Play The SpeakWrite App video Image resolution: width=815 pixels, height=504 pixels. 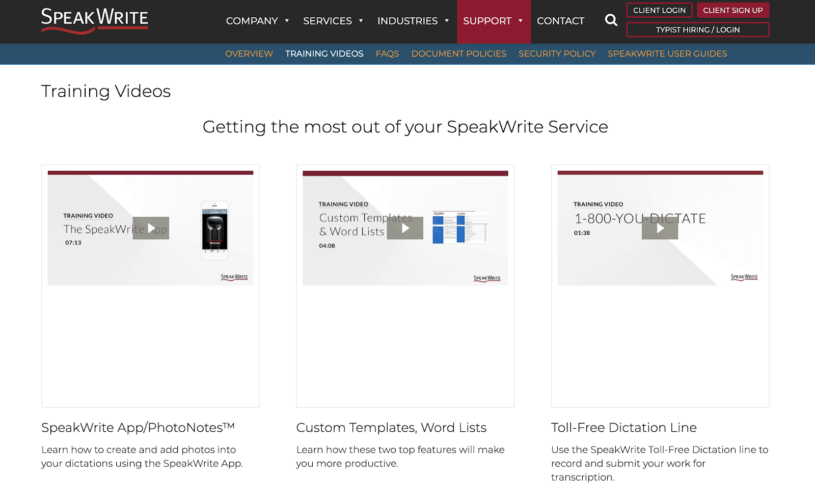click(x=151, y=228)
